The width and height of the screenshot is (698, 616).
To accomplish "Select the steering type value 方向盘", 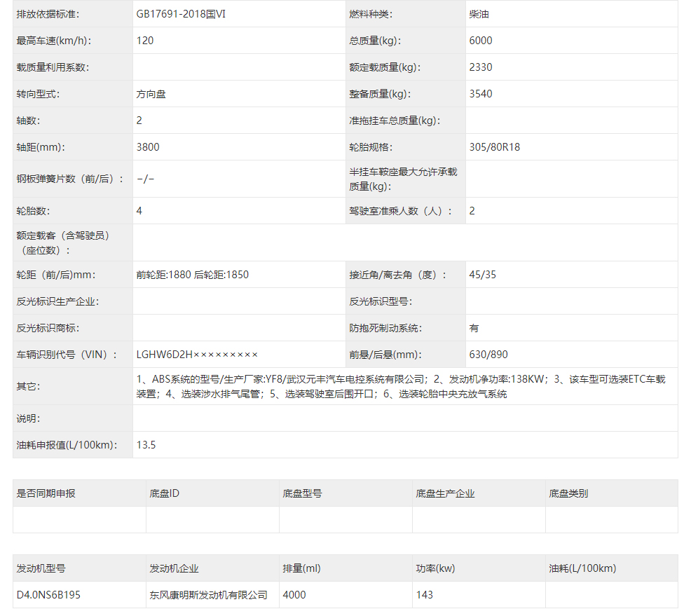I will tap(151, 94).
